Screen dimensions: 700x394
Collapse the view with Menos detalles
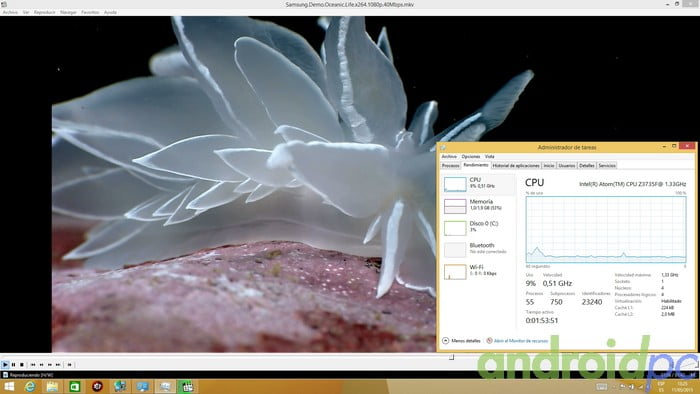tap(461, 341)
